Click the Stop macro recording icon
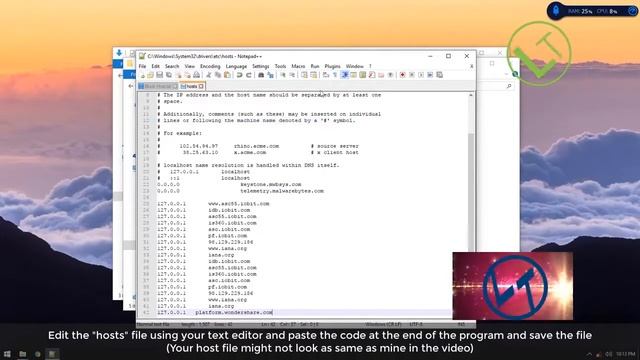This screenshot has height=360, width=640. (x=412, y=75)
